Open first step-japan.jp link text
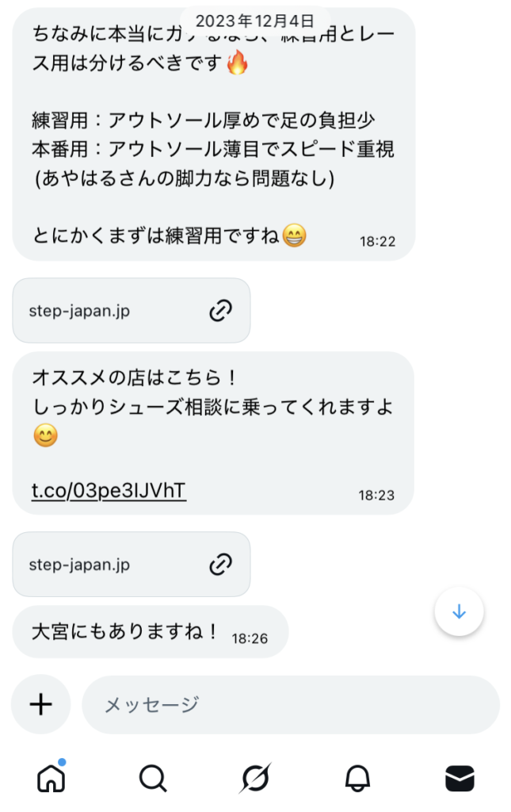The width and height of the screenshot is (511, 812). click(x=79, y=311)
